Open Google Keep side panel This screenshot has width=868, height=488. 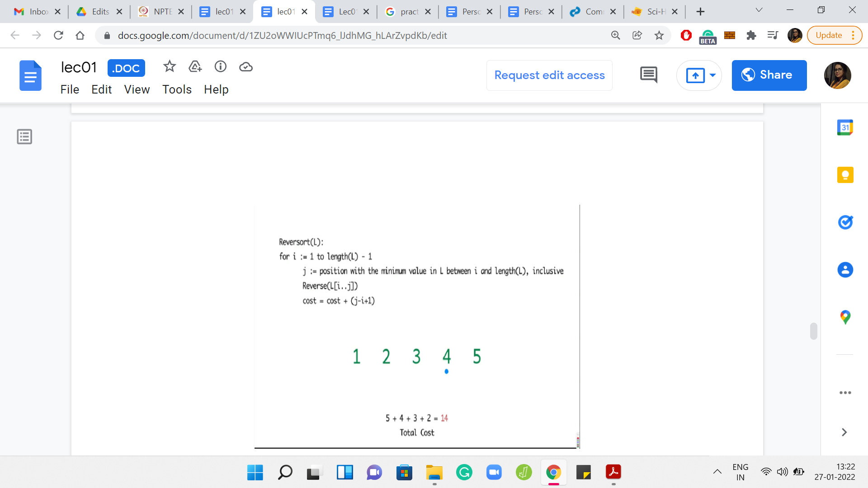[x=844, y=175]
